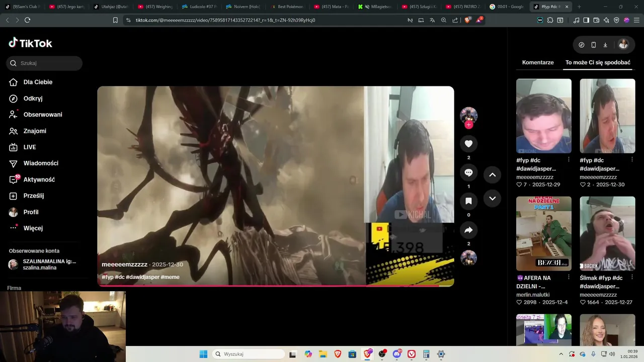The width and height of the screenshot is (644, 362).
Task: Toggle the browser sidebar panel icon
Action: click(586, 20)
